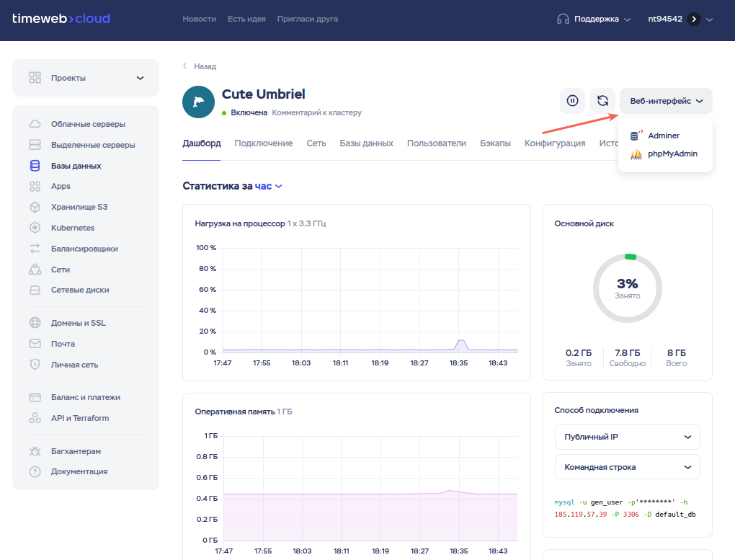Pause the cluster with the pause button
Image resolution: width=735 pixels, height=560 pixels.
pos(572,100)
